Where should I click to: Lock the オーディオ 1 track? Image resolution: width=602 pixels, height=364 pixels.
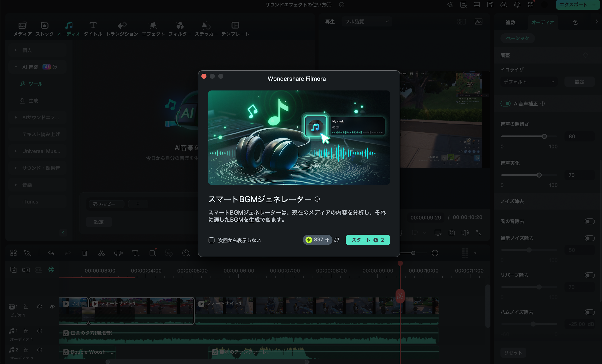click(x=26, y=331)
